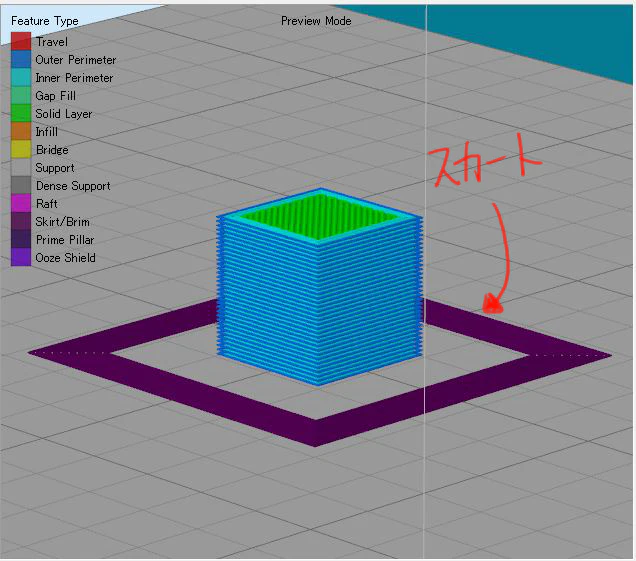Select the green Solid Layer swatch

coord(21,113)
